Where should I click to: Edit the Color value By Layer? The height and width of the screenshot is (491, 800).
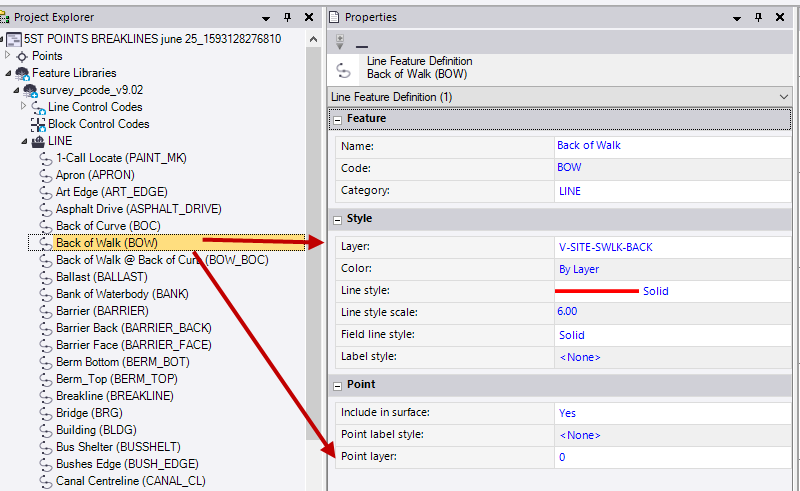click(x=579, y=269)
